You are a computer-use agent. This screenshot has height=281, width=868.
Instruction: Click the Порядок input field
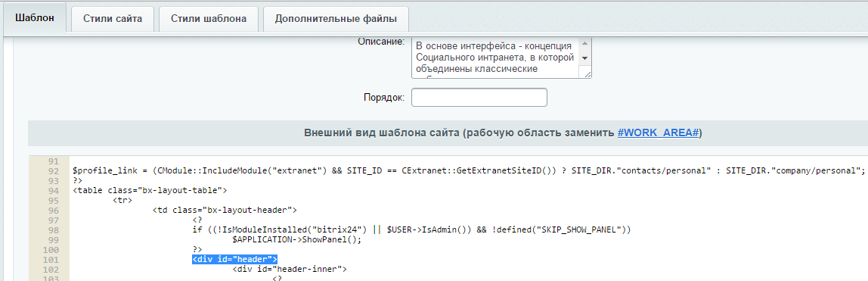(479, 97)
